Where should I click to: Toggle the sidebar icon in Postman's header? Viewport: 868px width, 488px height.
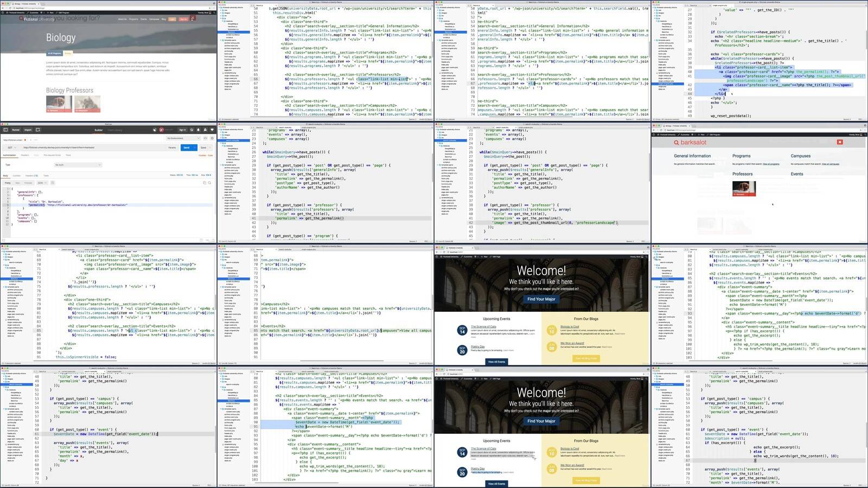click(x=5, y=130)
